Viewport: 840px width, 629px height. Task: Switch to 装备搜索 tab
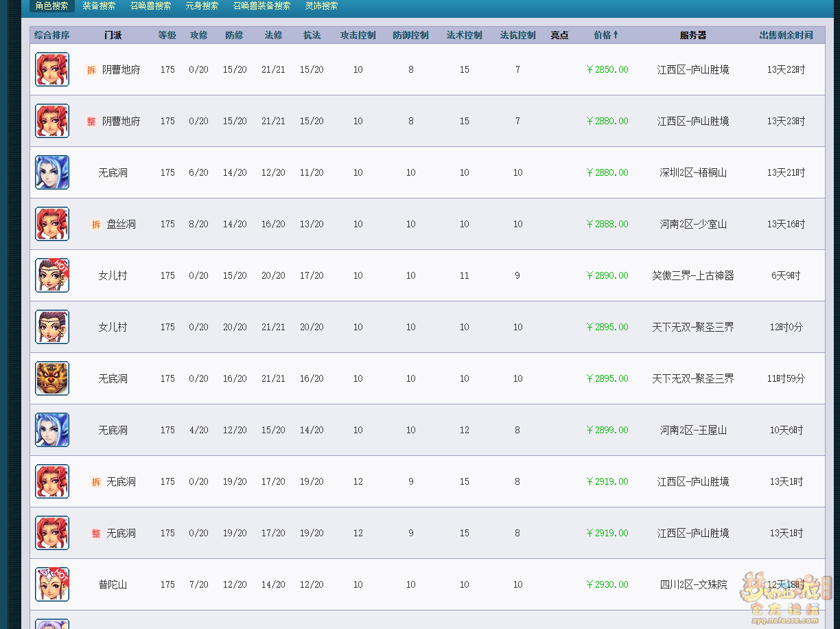pos(99,5)
